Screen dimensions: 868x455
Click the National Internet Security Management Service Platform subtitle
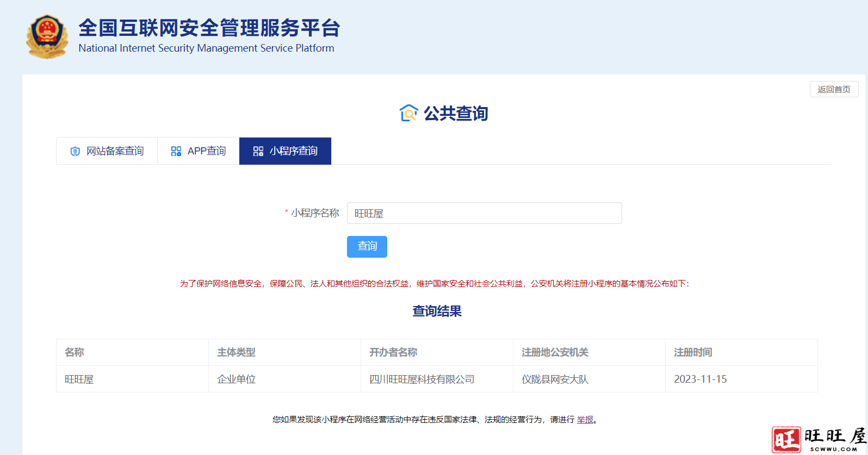point(206,48)
